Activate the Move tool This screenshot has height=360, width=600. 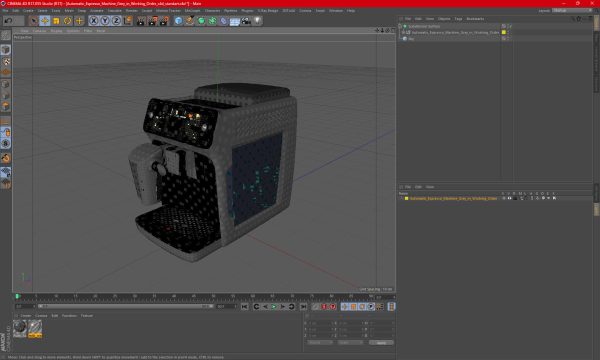[x=45, y=21]
